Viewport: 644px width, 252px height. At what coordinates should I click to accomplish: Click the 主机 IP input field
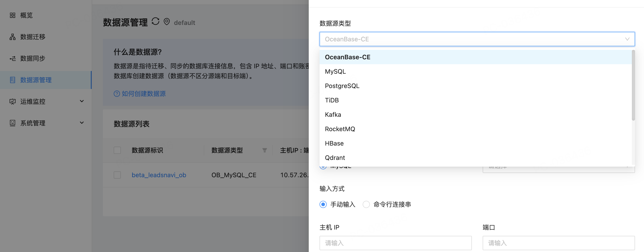tap(395, 243)
